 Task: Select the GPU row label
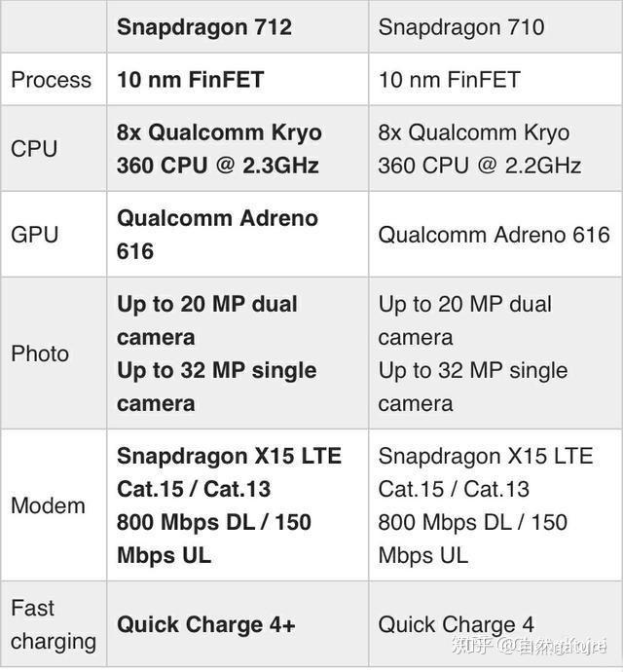(x=34, y=235)
